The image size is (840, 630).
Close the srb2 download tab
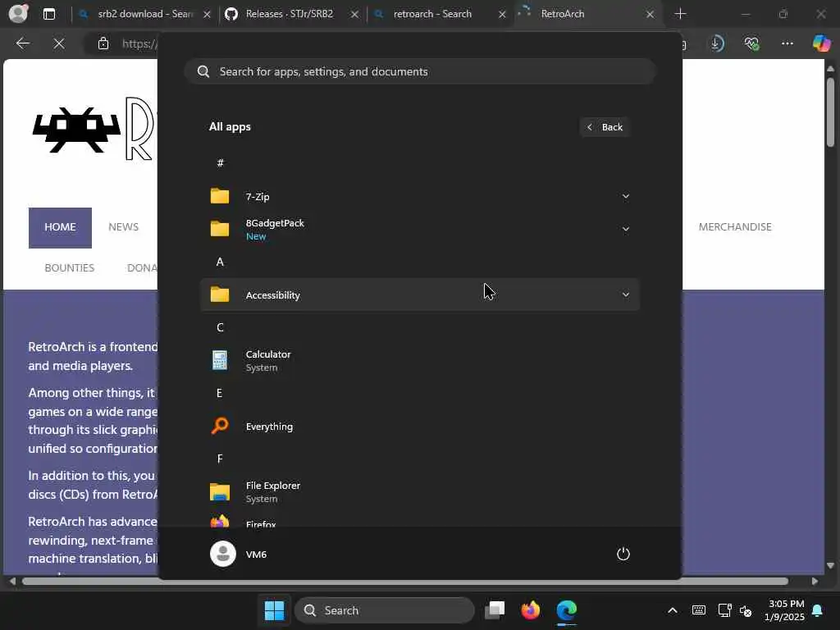207,15
